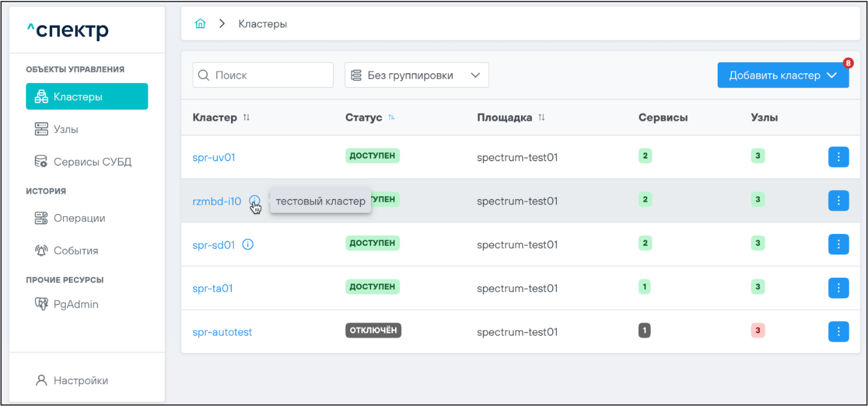Go to Узлы in the sidebar
This screenshot has height=406, width=868.
pos(66,129)
